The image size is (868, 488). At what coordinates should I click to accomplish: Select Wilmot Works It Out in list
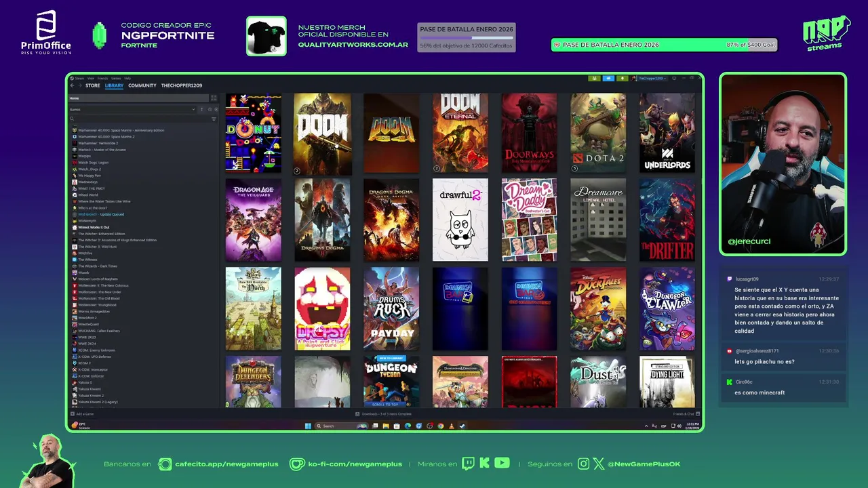94,227
